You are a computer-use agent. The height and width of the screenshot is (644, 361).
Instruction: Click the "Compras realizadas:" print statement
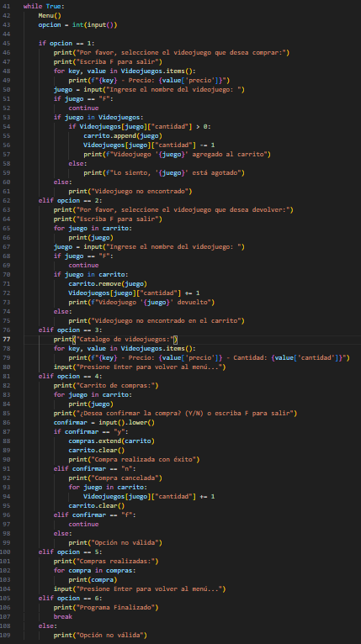click(106, 561)
